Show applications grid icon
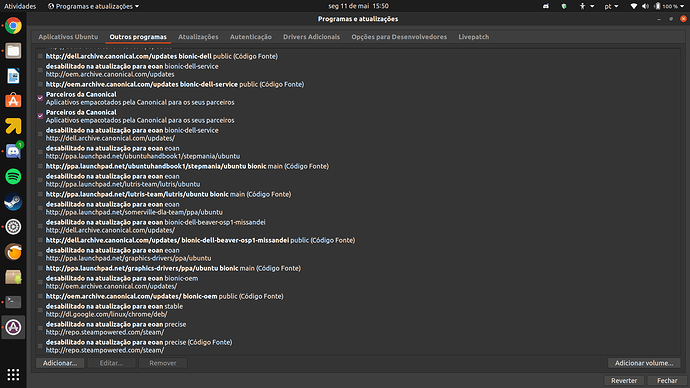 pyautogui.click(x=13, y=374)
